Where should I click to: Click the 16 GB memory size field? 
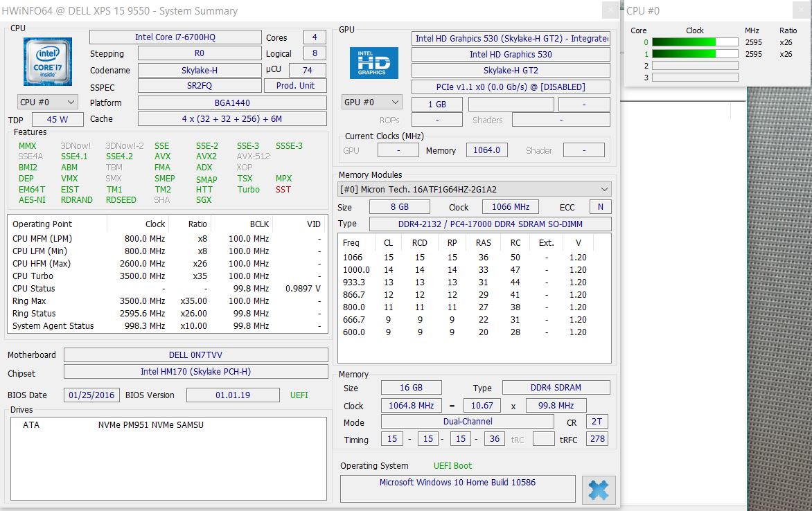pos(411,387)
